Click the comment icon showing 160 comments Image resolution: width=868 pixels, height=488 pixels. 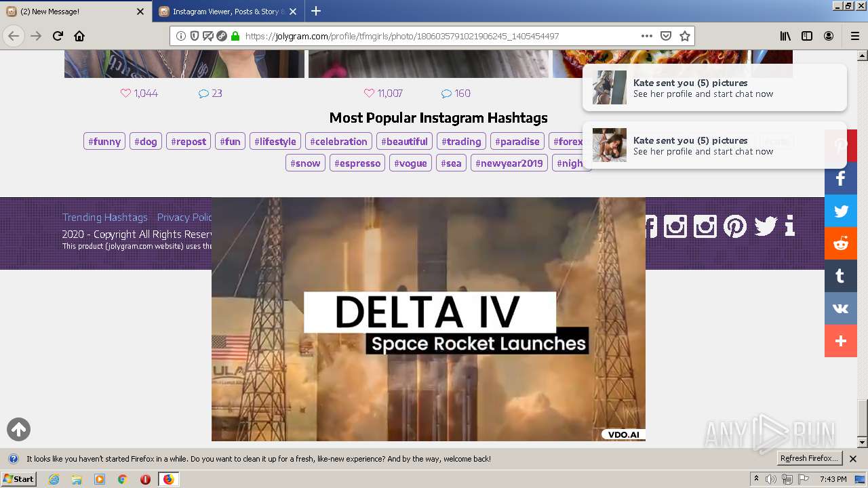tap(446, 94)
